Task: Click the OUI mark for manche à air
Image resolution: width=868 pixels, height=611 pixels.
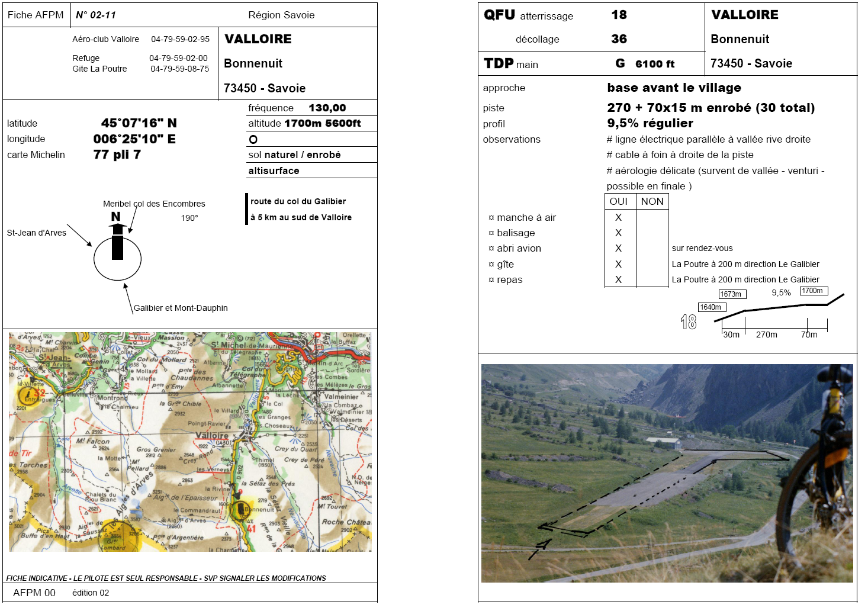Action: [618, 217]
